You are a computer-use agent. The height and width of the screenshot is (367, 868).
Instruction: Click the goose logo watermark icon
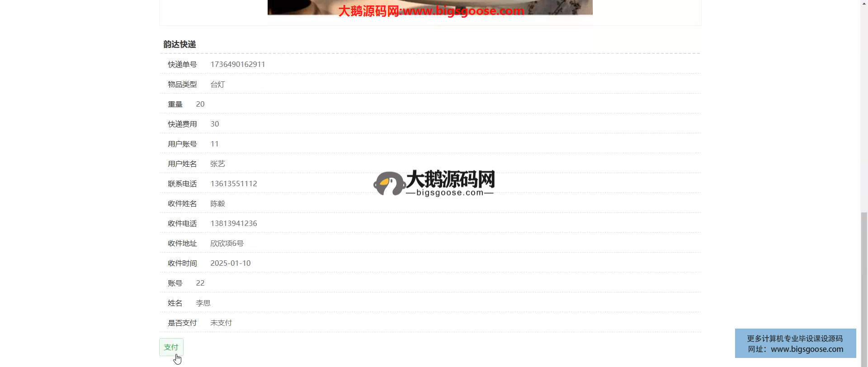[x=388, y=183]
